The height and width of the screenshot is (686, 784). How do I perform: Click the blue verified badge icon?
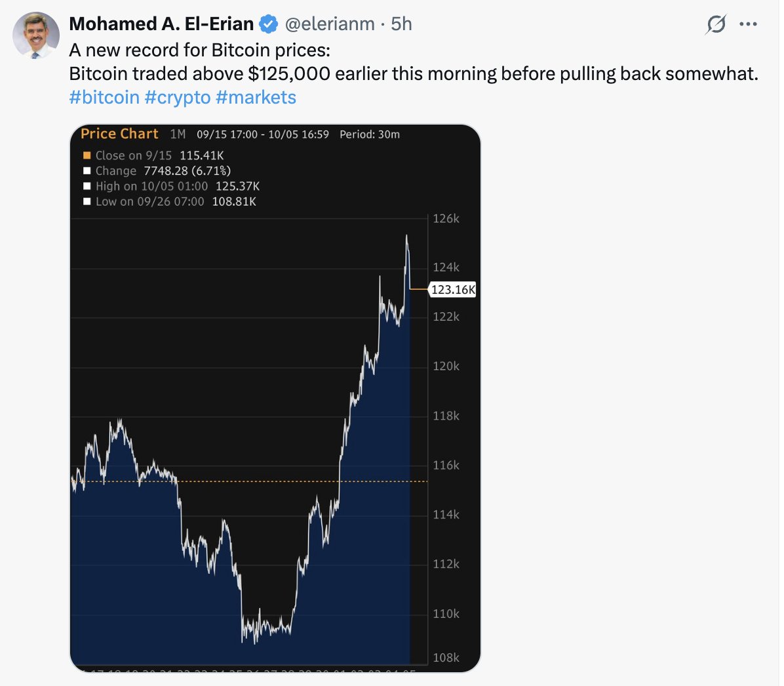tap(269, 24)
